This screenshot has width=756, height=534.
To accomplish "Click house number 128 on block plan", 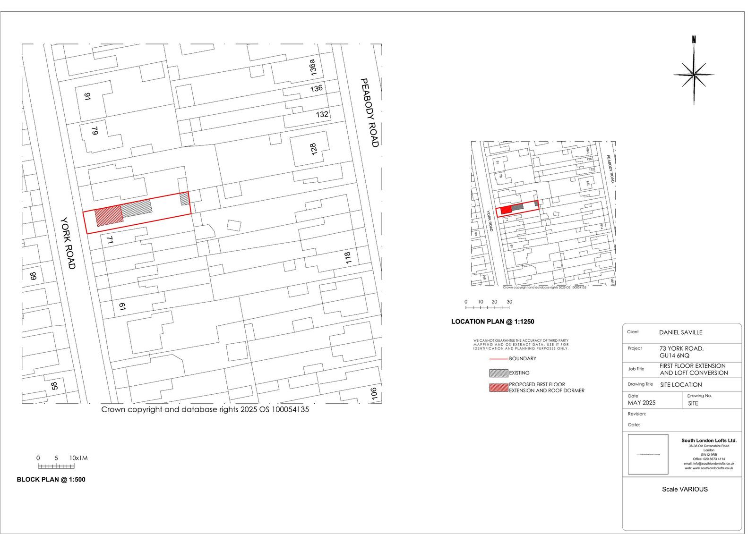I will [312, 150].
